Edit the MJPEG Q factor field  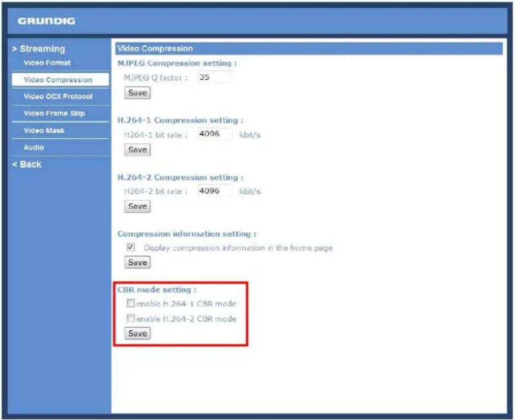tap(215, 77)
